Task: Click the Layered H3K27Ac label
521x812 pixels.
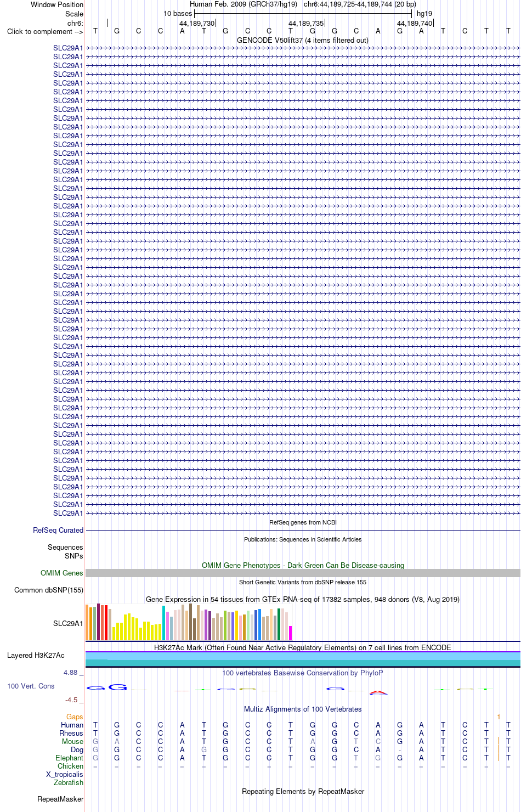Action: tap(36, 655)
